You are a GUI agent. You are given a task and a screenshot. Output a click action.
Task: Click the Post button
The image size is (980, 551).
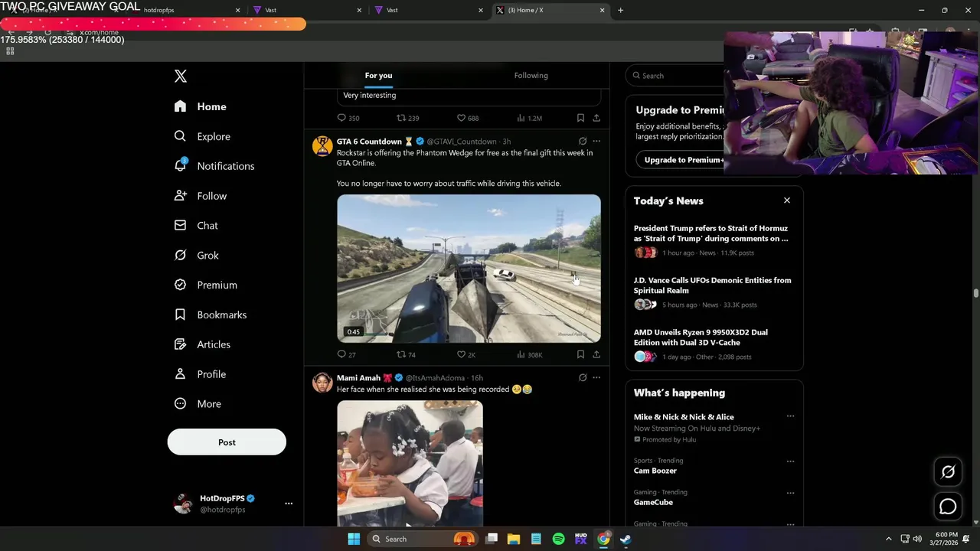pyautogui.click(x=227, y=442)
